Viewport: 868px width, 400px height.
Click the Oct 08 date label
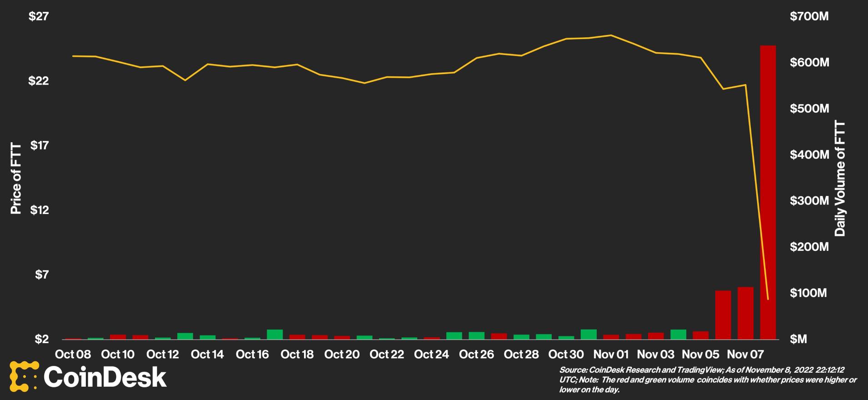73,354
